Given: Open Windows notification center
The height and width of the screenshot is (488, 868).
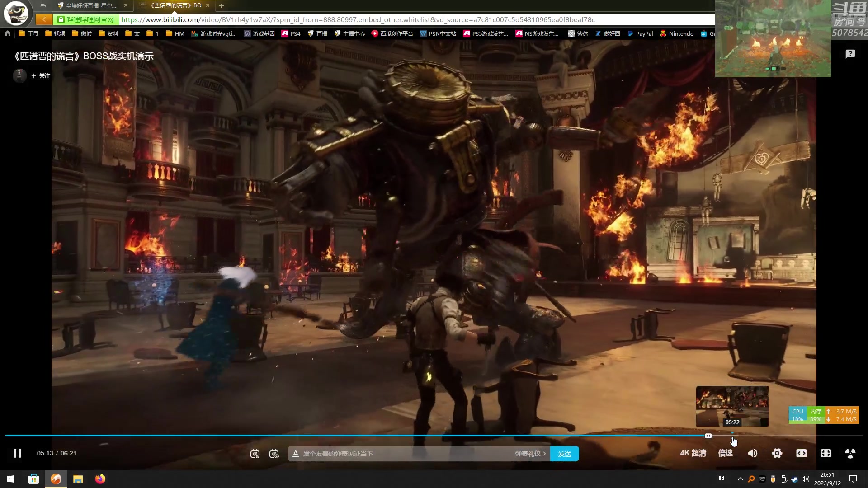Looking at the screenshot, I should coord(853,479).
